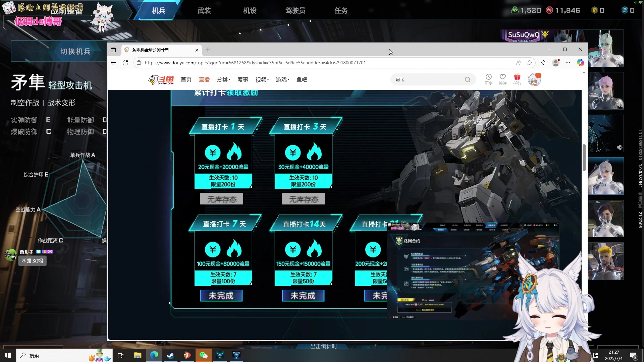Select Douyu 直播 nav item

[x=204, y=79]
